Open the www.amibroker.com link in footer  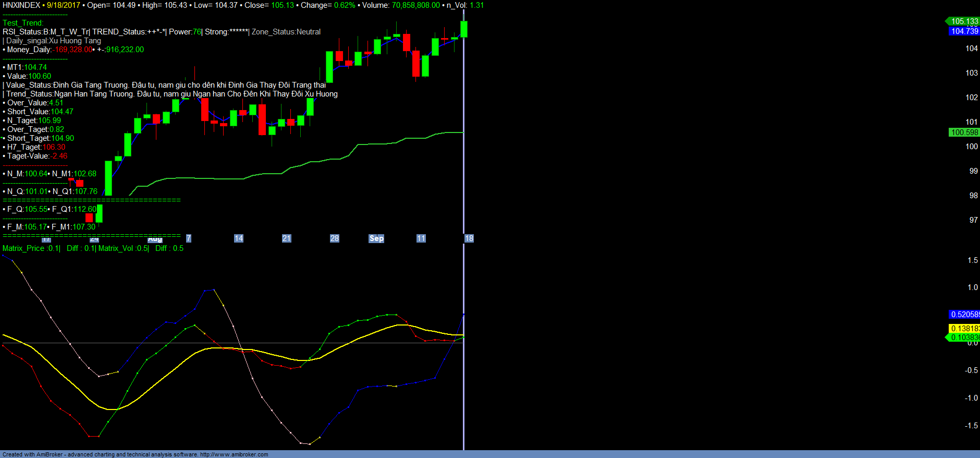point(234,454)
